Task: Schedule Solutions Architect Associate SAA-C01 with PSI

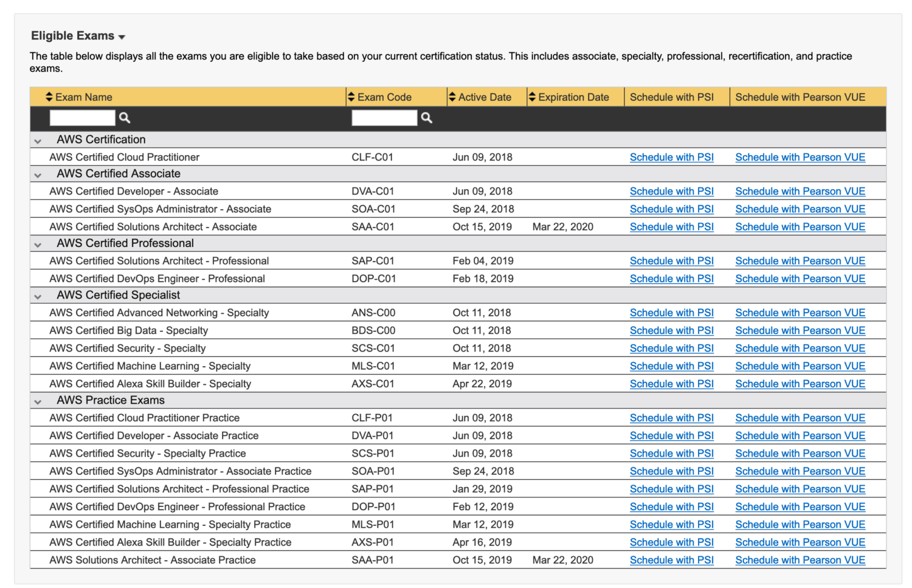Action: coord(672,227)
